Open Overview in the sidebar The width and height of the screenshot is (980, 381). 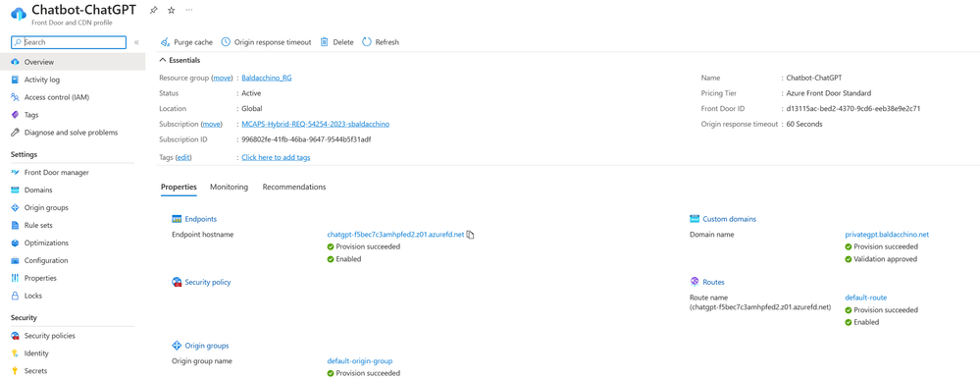(x=73, y=62)
